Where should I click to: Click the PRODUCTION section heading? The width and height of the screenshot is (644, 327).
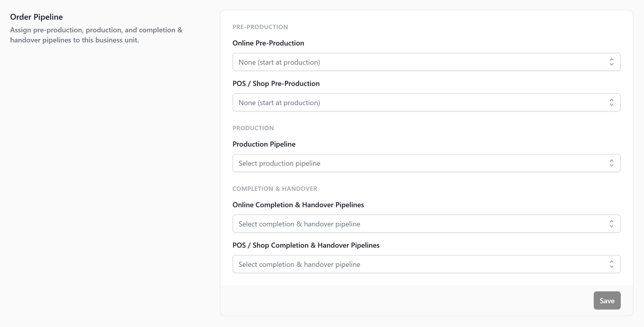pos(253,128)
